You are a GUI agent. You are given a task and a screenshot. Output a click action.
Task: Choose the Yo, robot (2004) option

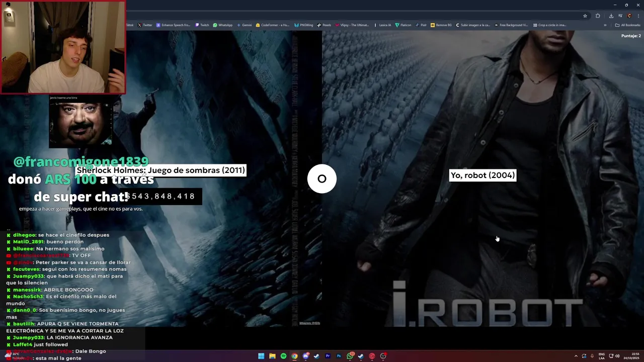(482, 175)
